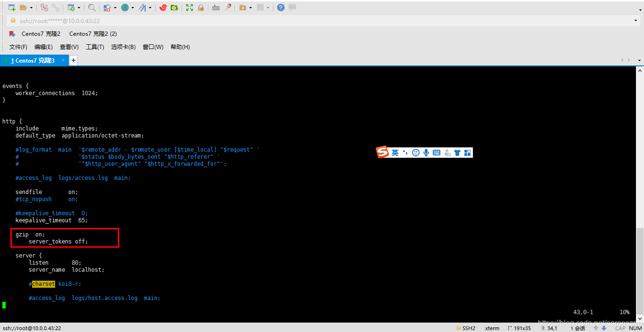The height and width of the screenshot is (332, 644).
Task: Toggle Sogou punctuation mode comma icon
Action: point(405,153)
